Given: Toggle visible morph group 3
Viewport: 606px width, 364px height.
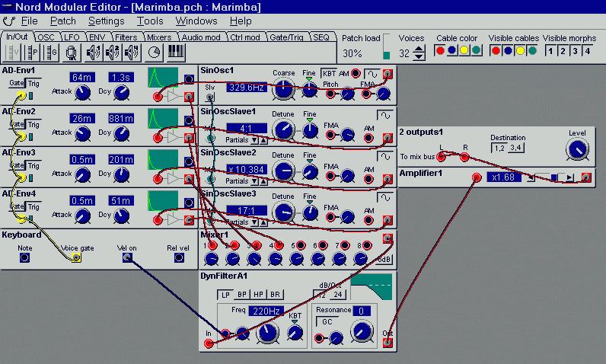Looking at the screenshot, I should [x=575, y=51].
